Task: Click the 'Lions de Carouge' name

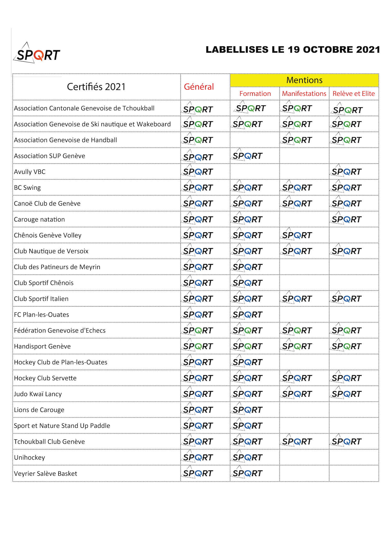Action: [x=39, y=410]
